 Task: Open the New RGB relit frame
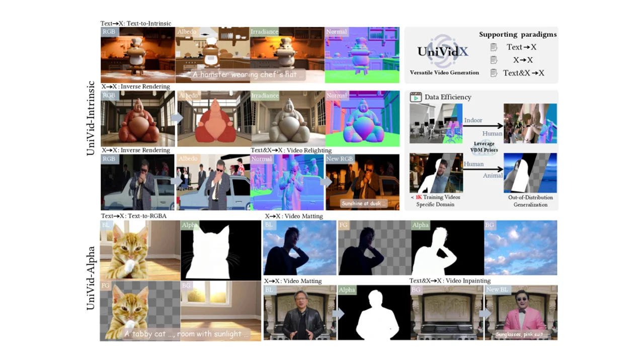pos(362,182)
